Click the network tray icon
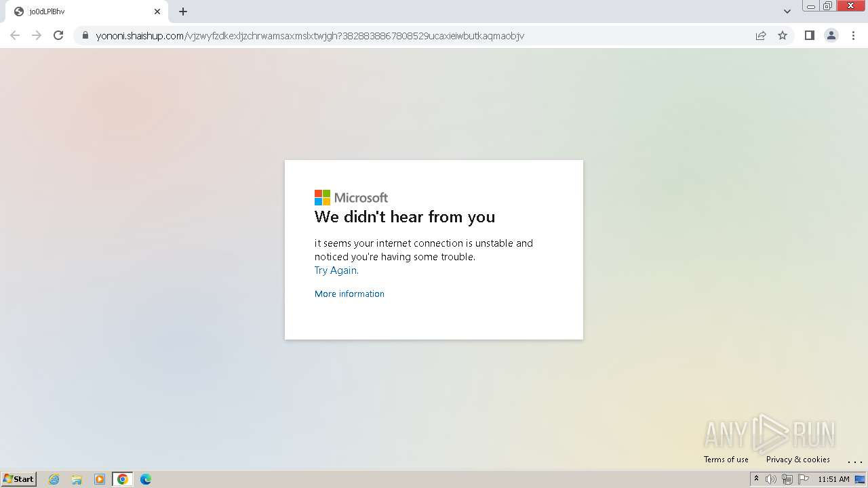Viewport: 868px width, 488px height. 787,479
